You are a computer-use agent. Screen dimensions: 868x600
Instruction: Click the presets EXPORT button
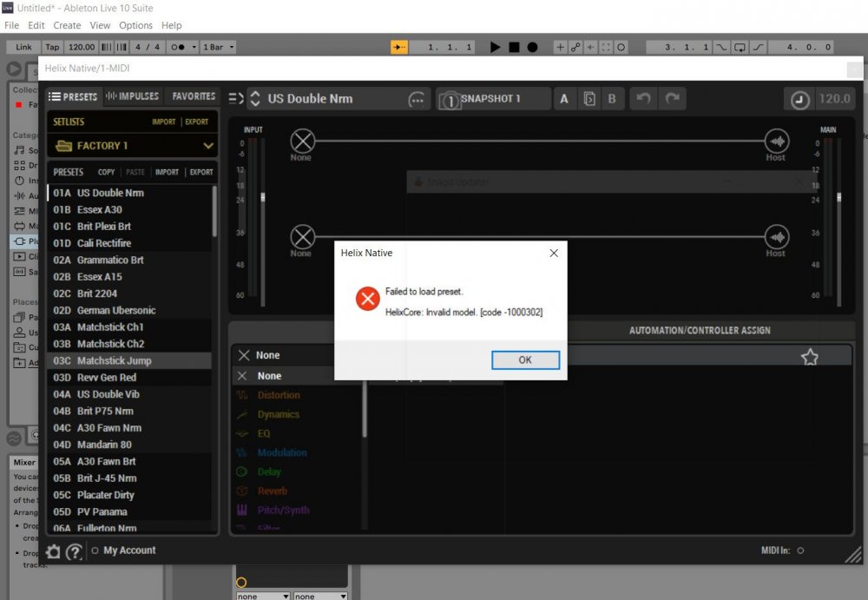[x=201, y=172]
